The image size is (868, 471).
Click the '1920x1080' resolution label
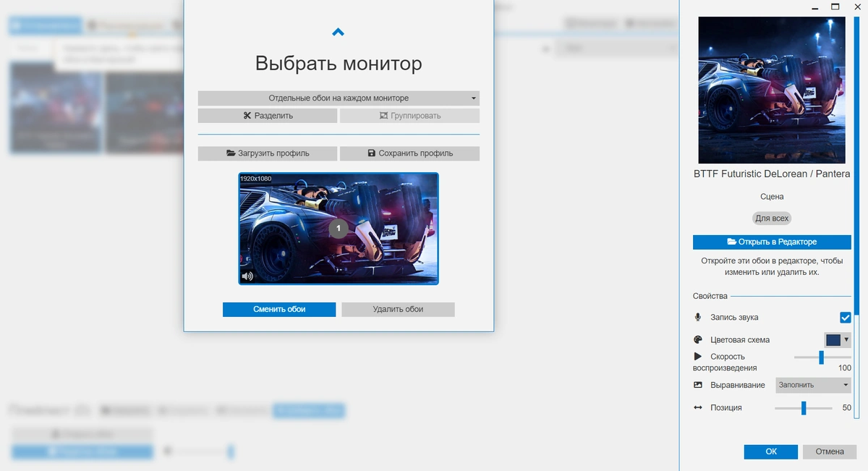pyautogui.click(x=256, y=179)
